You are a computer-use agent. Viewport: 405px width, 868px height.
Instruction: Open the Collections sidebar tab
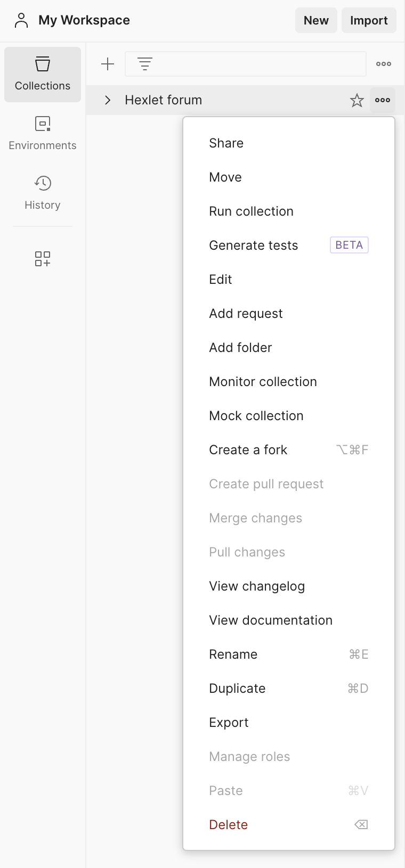[43, 75]
